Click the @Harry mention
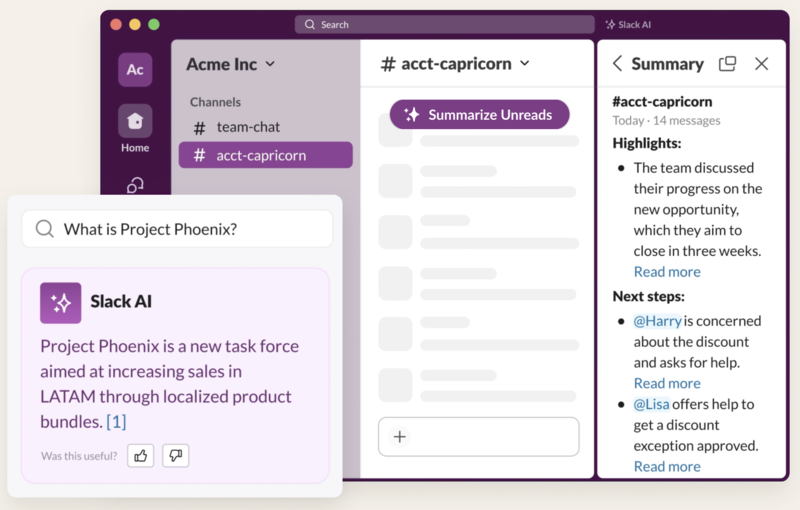The image size is (800, 510). coord(658,321)
